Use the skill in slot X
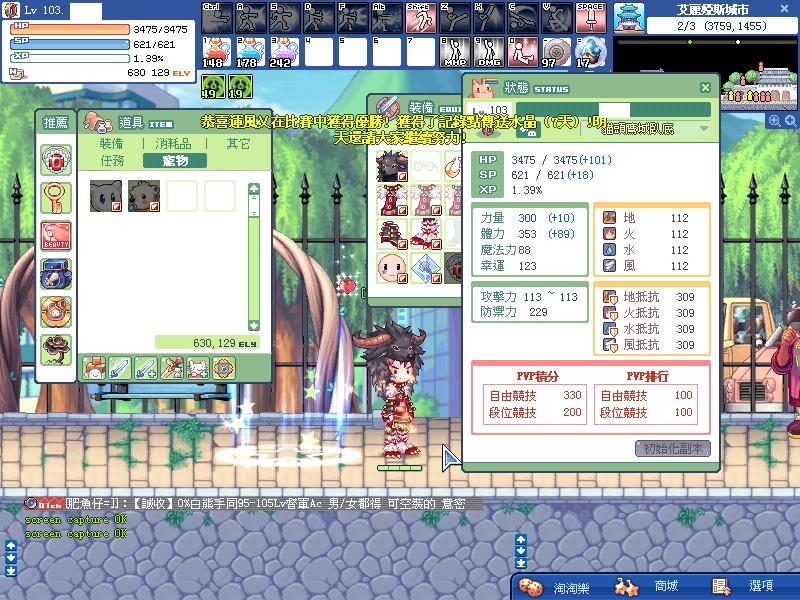 [489, 18]
